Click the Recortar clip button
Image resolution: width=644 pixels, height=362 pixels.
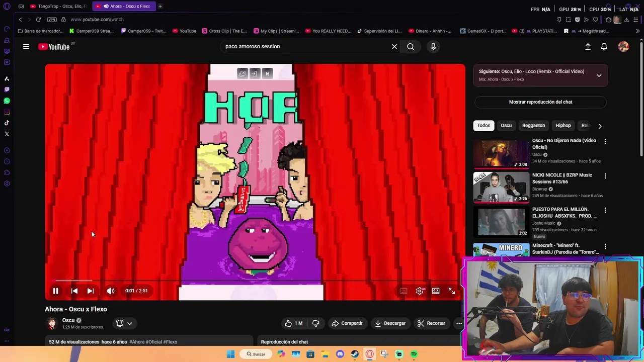pos(432,323)
